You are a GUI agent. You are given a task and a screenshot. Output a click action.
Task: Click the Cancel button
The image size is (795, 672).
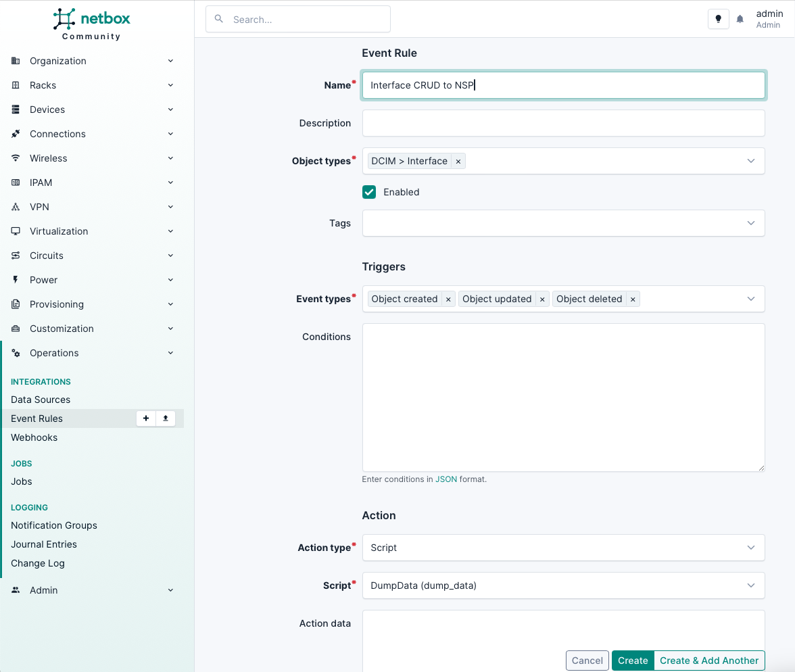(587, 661)
